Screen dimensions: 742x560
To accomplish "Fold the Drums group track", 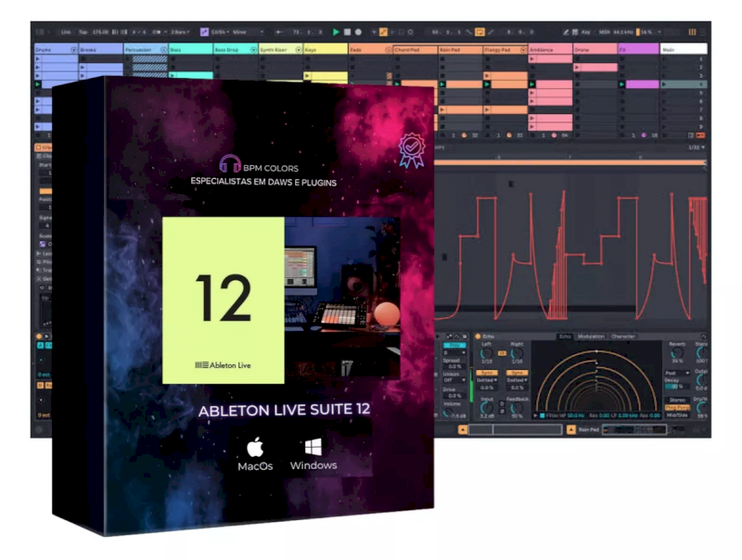I will coord(73,49).
